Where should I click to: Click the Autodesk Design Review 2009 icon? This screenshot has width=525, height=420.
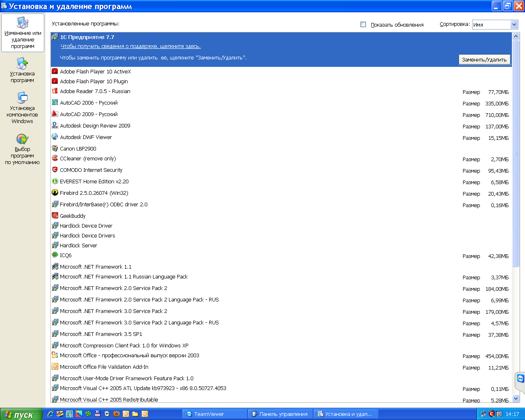(55, 126)
